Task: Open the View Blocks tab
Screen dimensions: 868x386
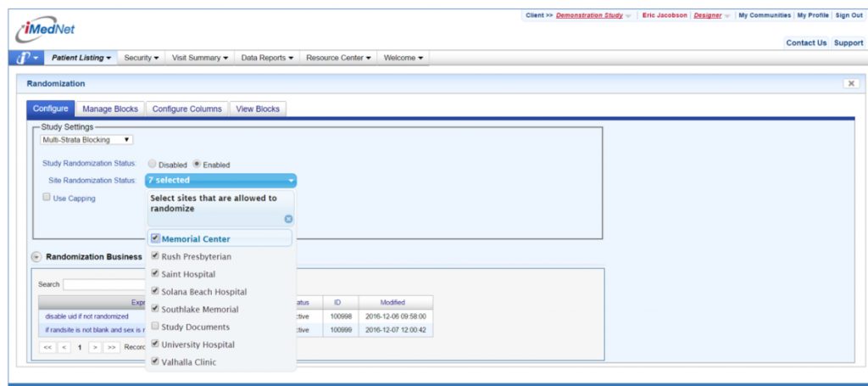Action: (259, 109)
